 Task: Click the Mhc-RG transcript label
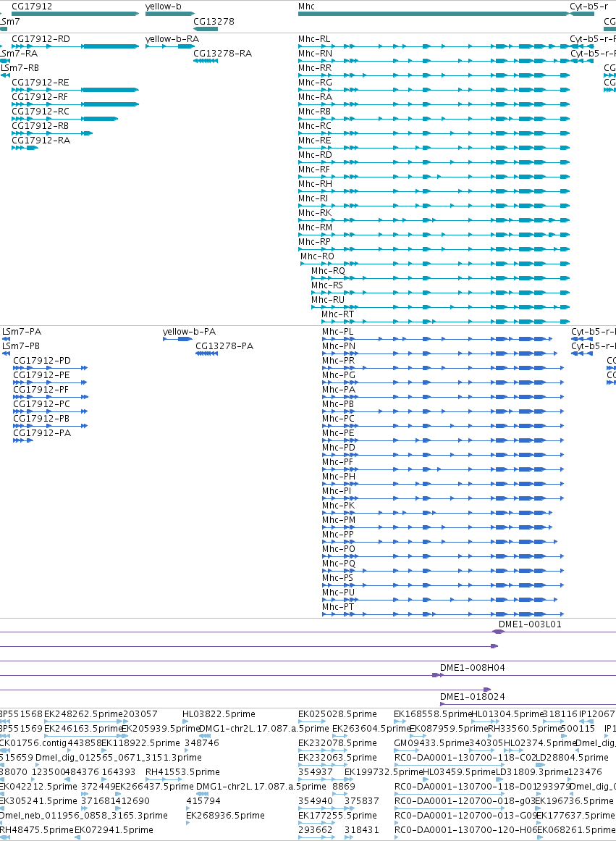point(315,83)
